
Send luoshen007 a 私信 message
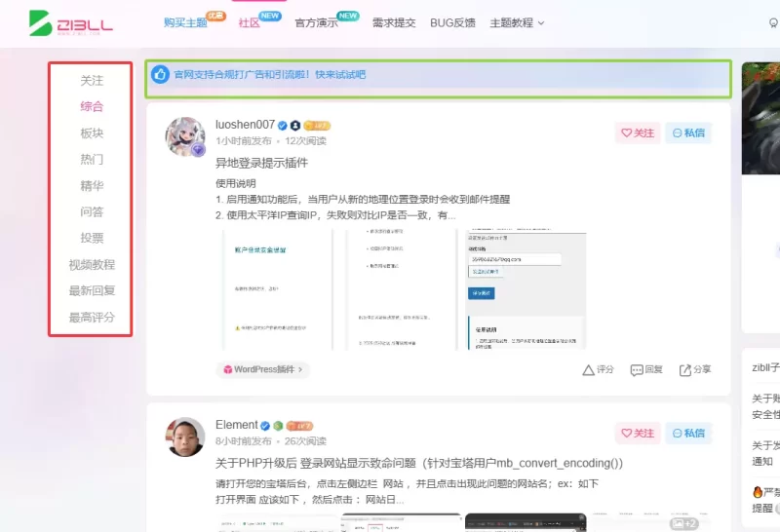click(x=688, y=133)
